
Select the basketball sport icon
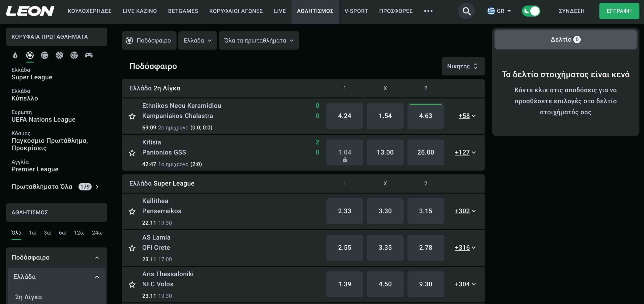pos(59,55)
